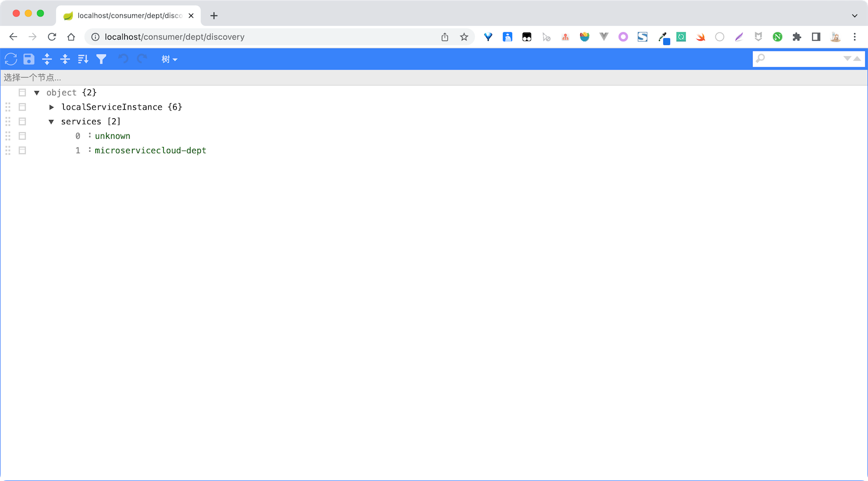
Task: Select the localhost/consumer/dept/discovery tab
Action: tap(128, 16)
